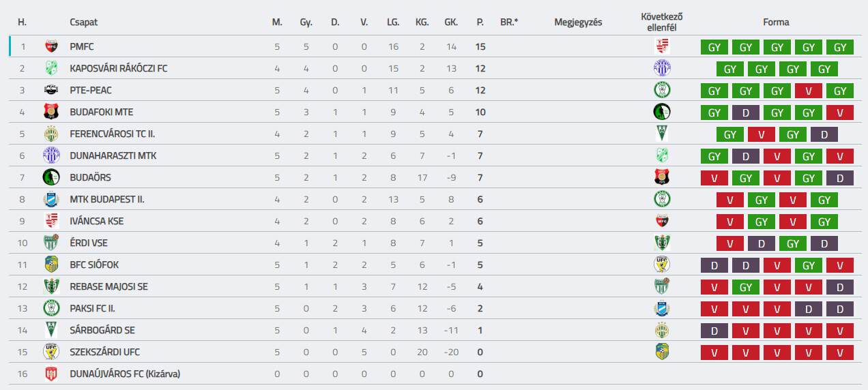Open Sárbogárd SE's next opponent crest

pyautogui.click(x=662, y=330)
